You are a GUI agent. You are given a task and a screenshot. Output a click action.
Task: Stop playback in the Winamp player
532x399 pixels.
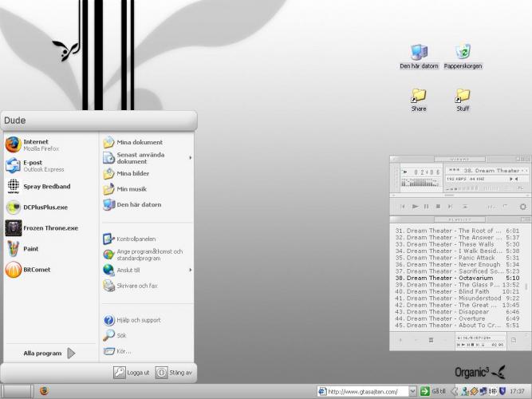pyautogui.click(x=438, y=206)
